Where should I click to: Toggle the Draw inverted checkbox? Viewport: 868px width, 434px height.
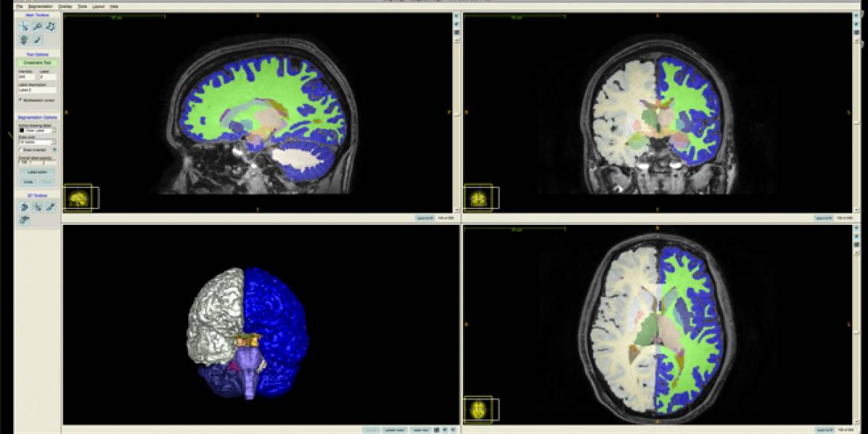point(20,150)
